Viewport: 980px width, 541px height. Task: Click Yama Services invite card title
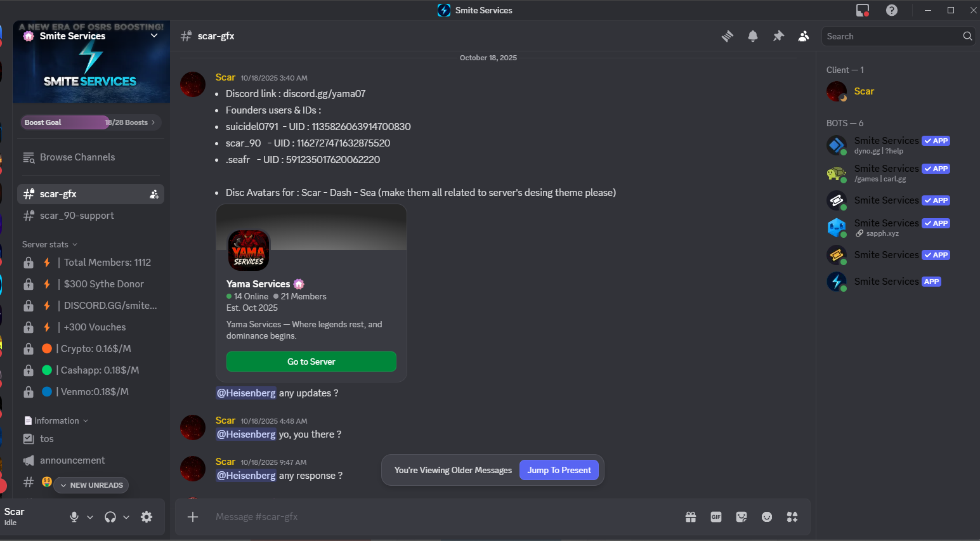(258, 284)
